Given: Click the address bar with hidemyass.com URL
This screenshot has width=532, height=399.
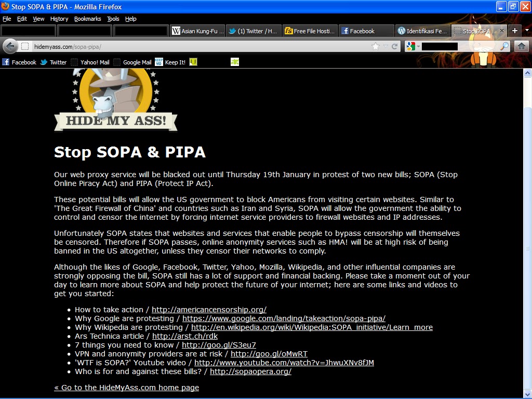Looking at the screenshot, I should point(200,46).
